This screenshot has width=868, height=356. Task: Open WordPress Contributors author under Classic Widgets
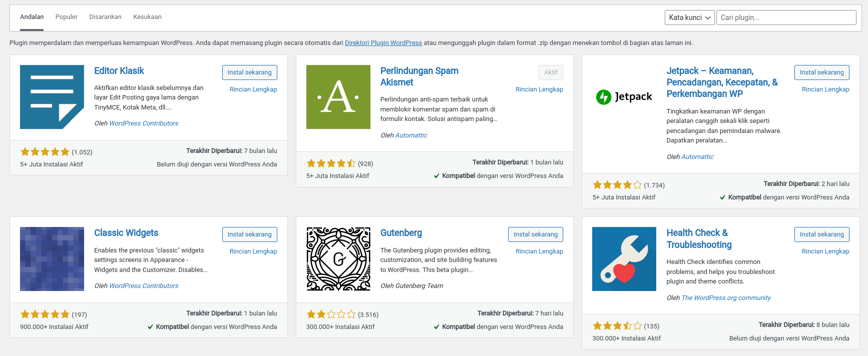click(x=144, y=286)
